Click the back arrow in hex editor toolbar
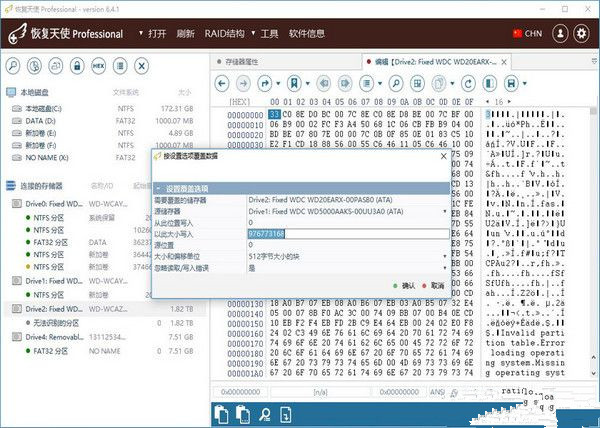Screen dimensions: 600x428 (x=222, y=83)
